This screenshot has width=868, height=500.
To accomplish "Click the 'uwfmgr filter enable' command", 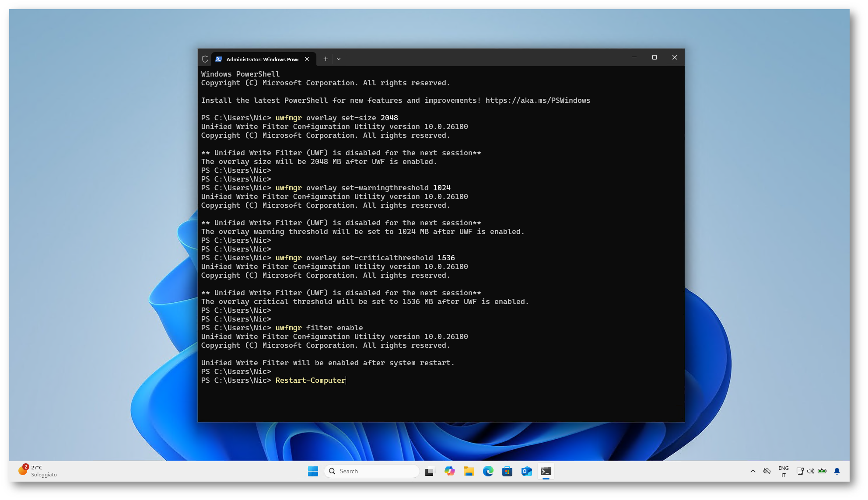I will (x=319, y=328).
